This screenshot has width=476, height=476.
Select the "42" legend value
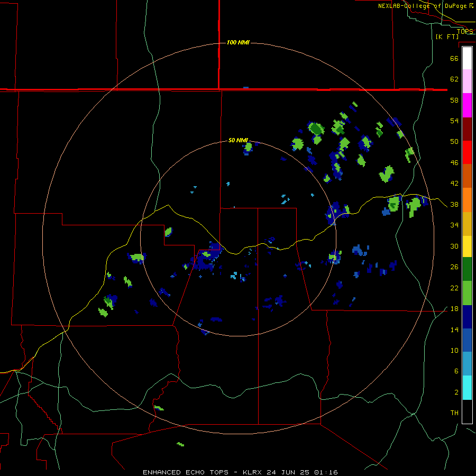coord(454,184)
